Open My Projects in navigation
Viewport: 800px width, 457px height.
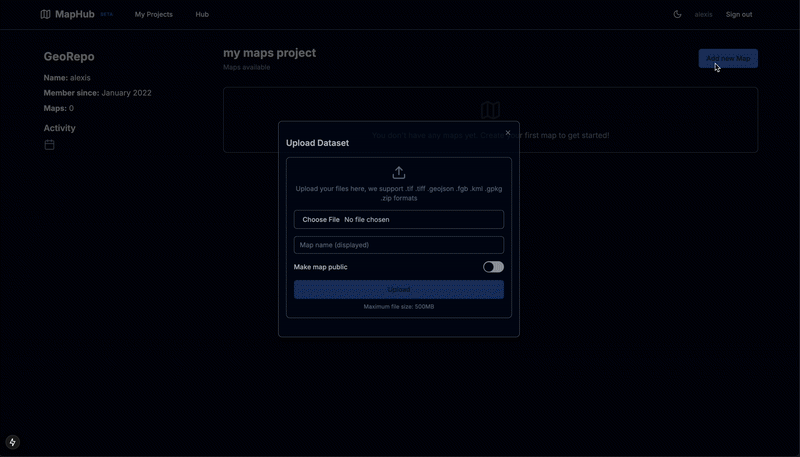[154, 14]
